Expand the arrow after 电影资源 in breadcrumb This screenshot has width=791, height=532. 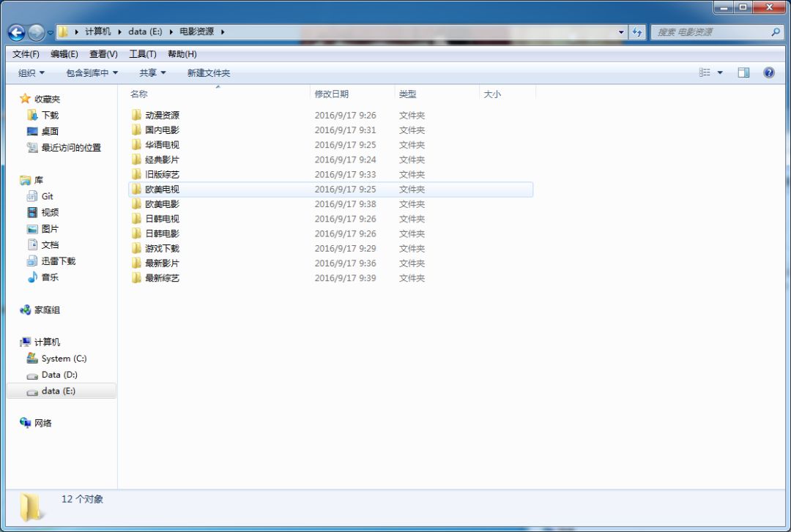(223, 31)
